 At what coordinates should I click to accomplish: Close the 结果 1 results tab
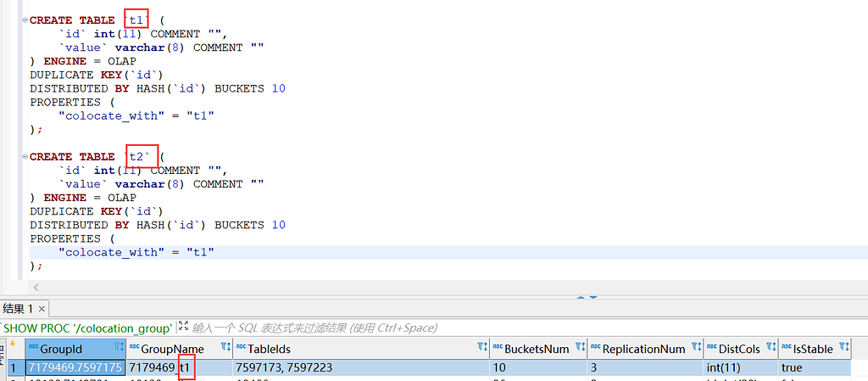click(x=41, y=309)
